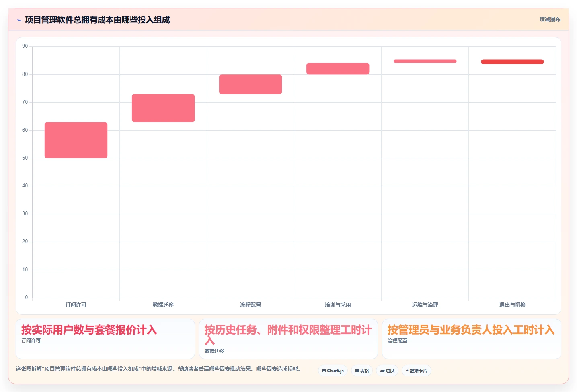The width and height of the screenshot is (577, 392).
Task: Select the 培训与采用 waterfall bar
Action: coord(338,69)
